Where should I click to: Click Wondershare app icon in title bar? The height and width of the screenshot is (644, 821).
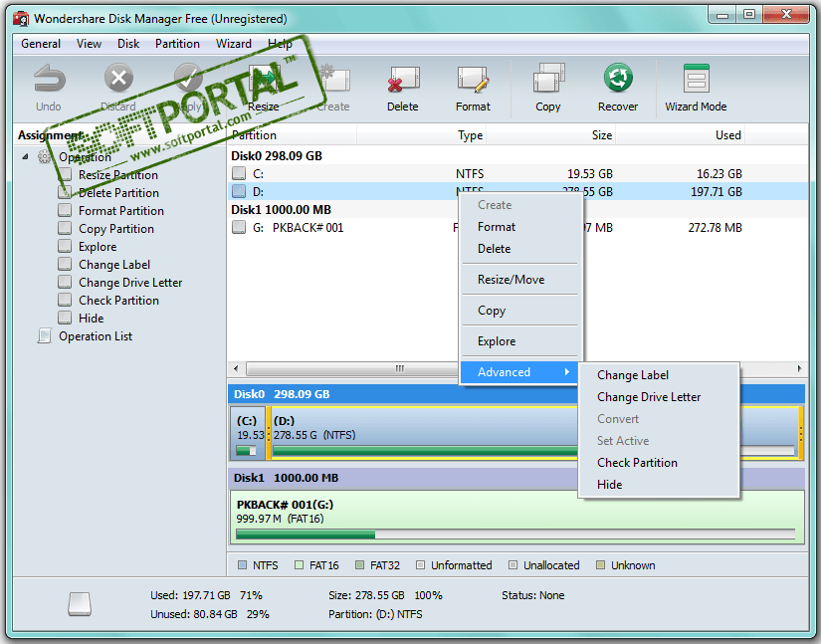(21, 19)
